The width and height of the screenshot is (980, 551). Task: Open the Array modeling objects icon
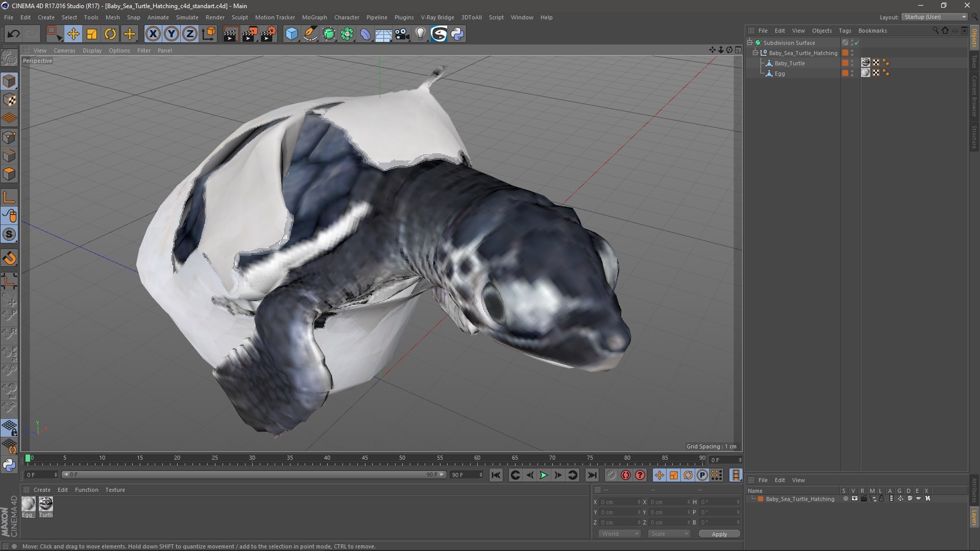point(347,34)
